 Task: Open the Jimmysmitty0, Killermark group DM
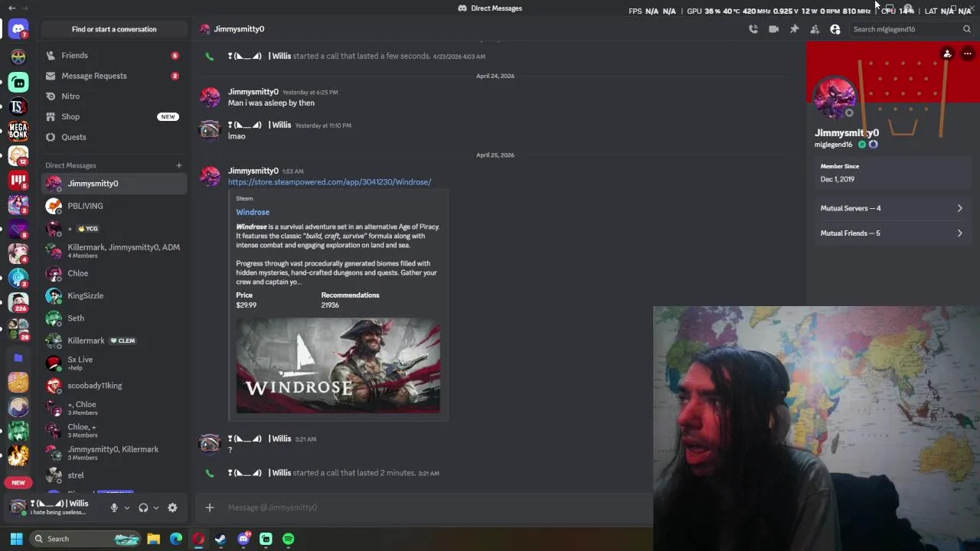click(114, 453)
